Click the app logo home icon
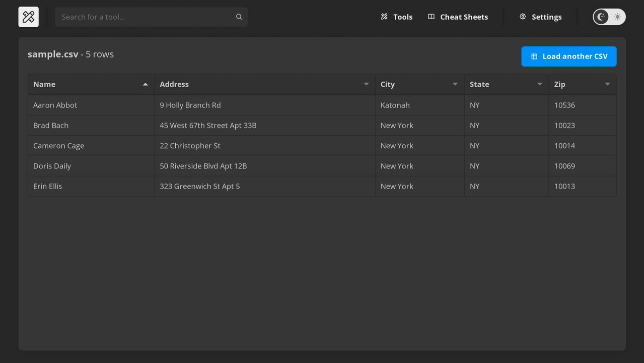The image size is (644, 363). 29,17
